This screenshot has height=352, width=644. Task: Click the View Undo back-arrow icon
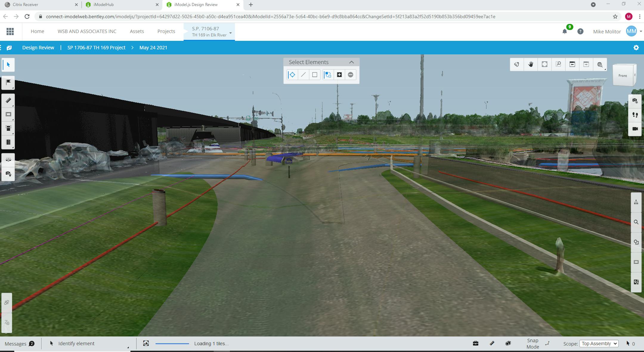572,64
